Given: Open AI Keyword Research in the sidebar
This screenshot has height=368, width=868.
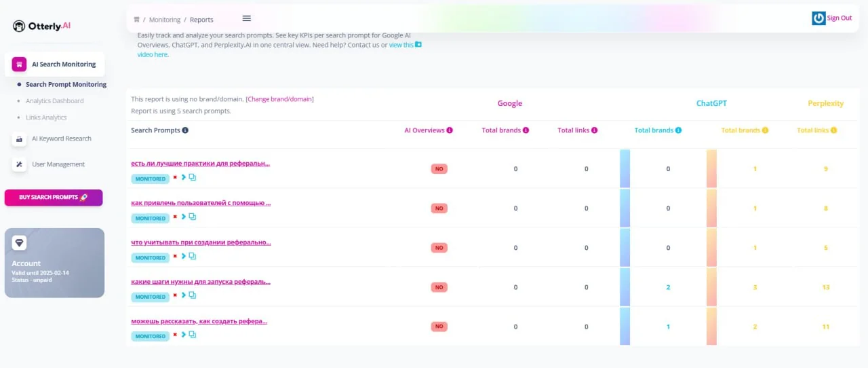Looking at the screenshot, I should [x=62, y=139].
